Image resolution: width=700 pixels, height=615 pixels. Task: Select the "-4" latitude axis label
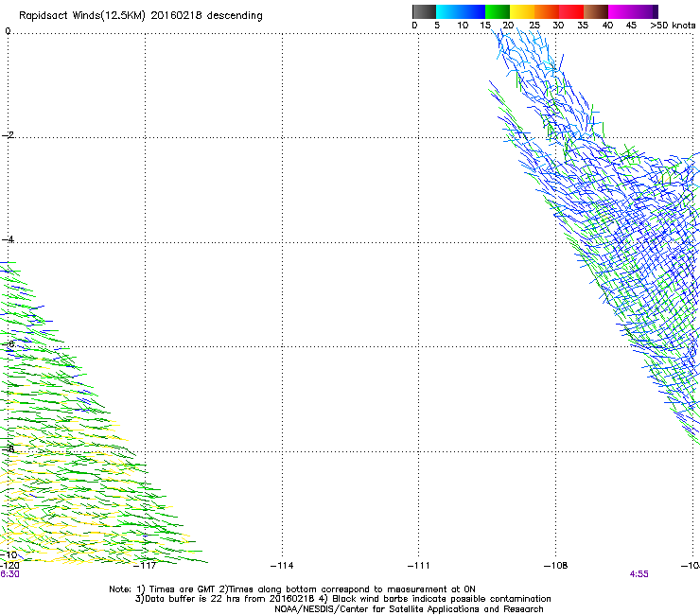pos(8,239)
